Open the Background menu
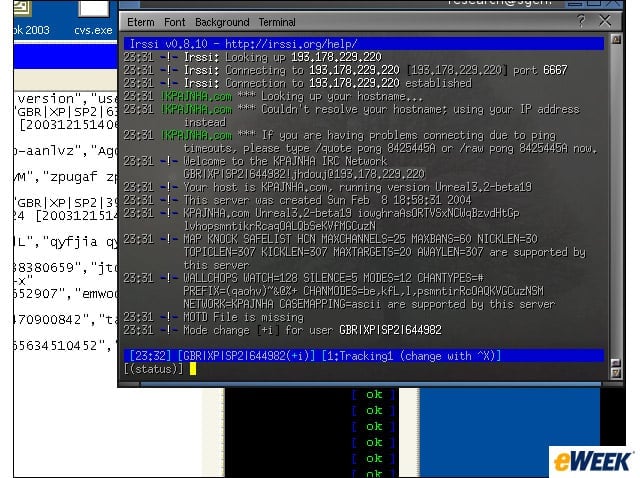 pyautogui.click(x=222, y=22)
